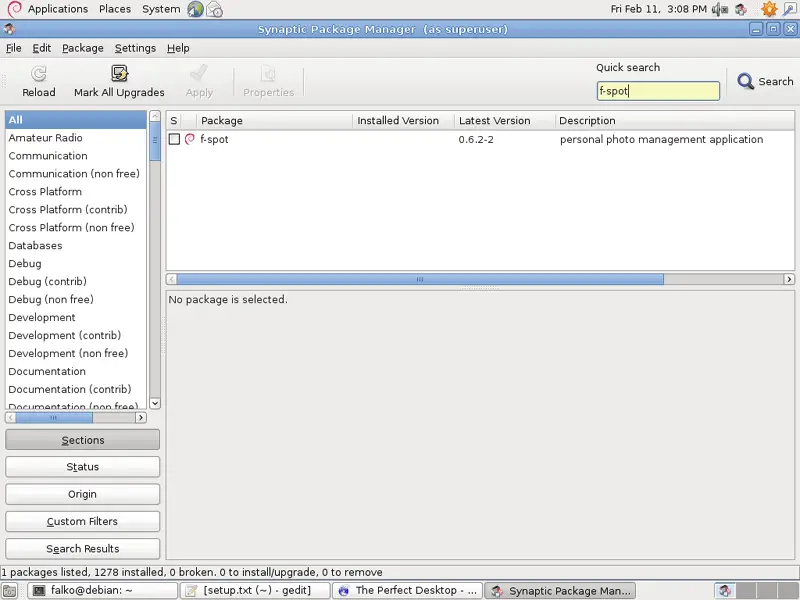Select the f-spot package name
This screenshot has width=800, height=600.
point(214,139)
